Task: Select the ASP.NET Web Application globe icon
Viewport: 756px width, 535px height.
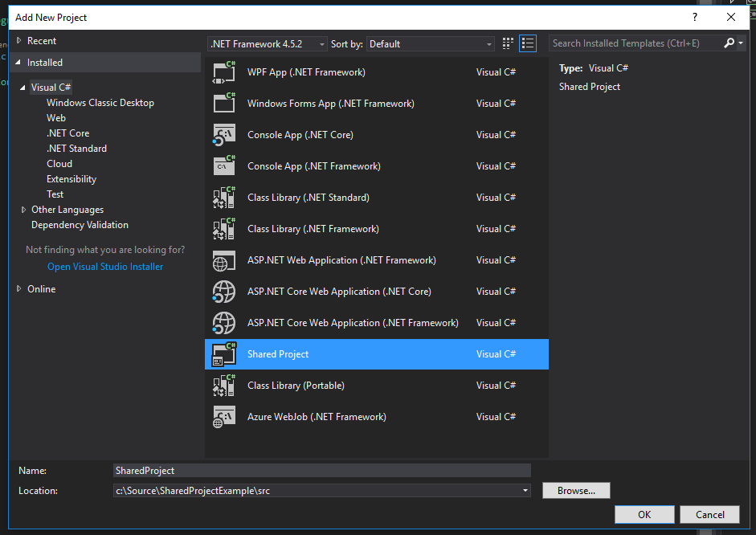Action: (x=224, y=260)
